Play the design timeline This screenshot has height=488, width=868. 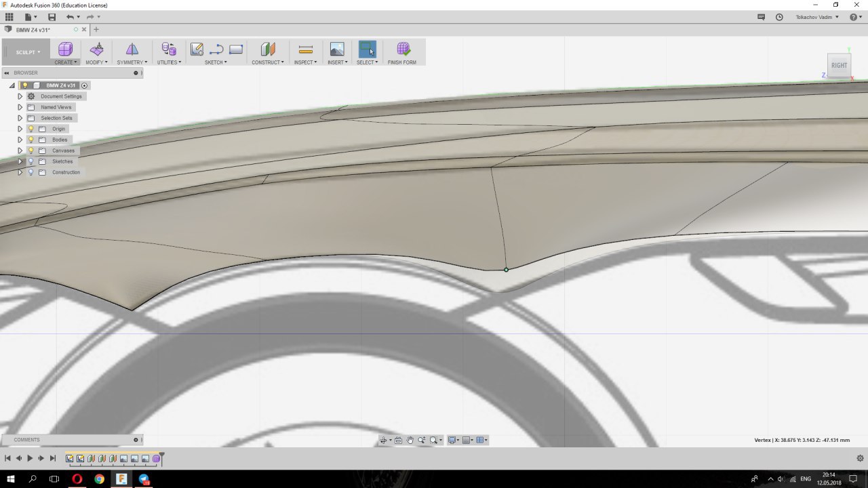coord(30,458)
